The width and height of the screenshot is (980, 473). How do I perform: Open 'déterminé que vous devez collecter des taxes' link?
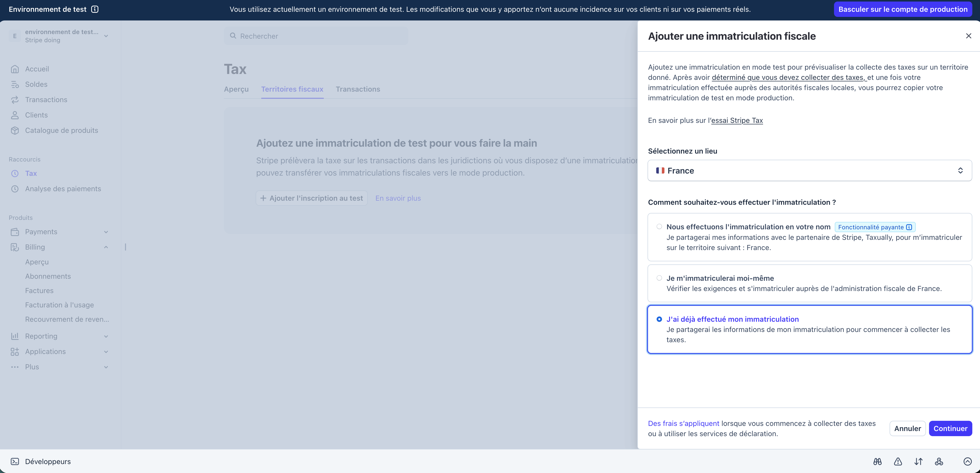(x=789, y=78)
